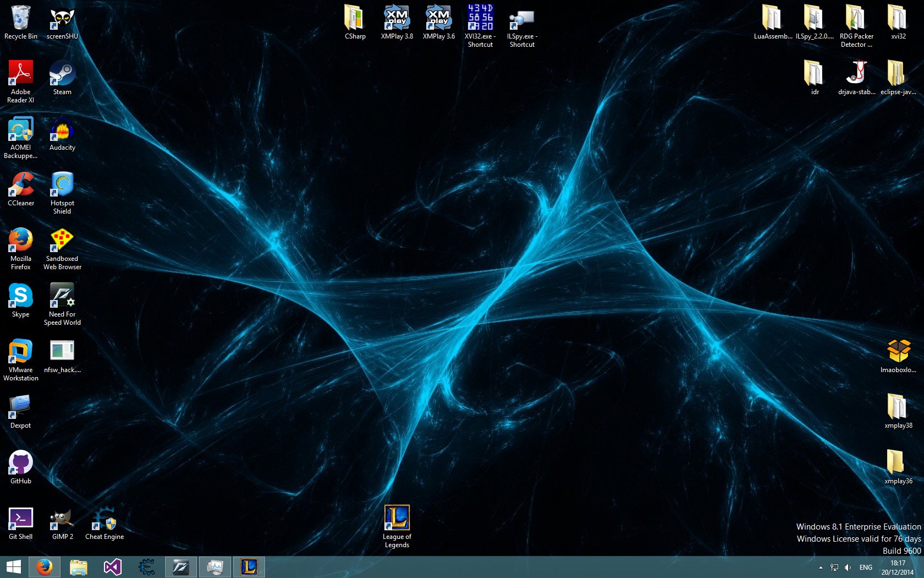Viewport: 924px width, 578px height.
Task: Click the LuaAssemb... folder on the desktop
Action: coord(773,23)
